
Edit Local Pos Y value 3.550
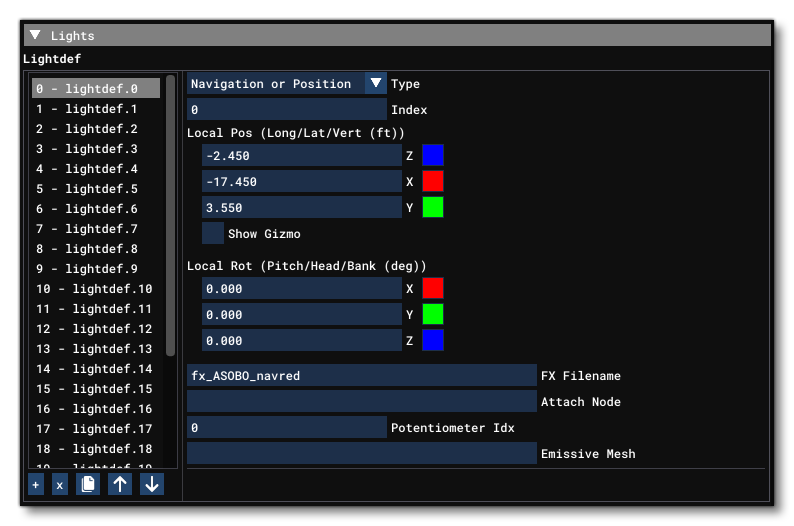(x=302, y=207)
